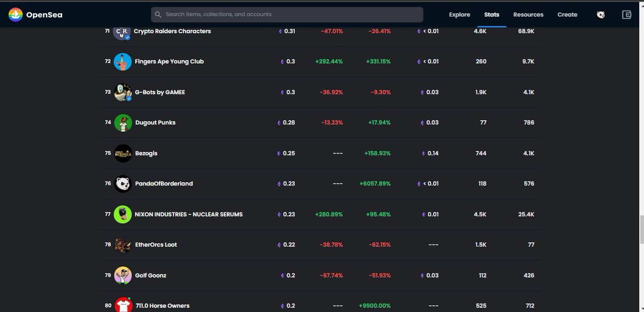The height and width of the screenshot is (312, 644).
Task: Click the 68.9K items value
Action: pos(526,31)
